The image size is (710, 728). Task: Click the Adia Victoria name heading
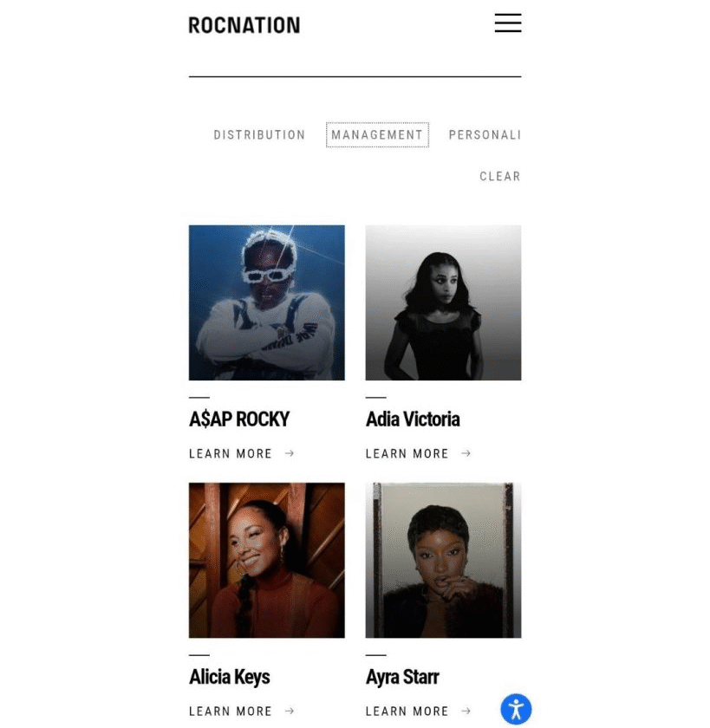click(413, 419)
